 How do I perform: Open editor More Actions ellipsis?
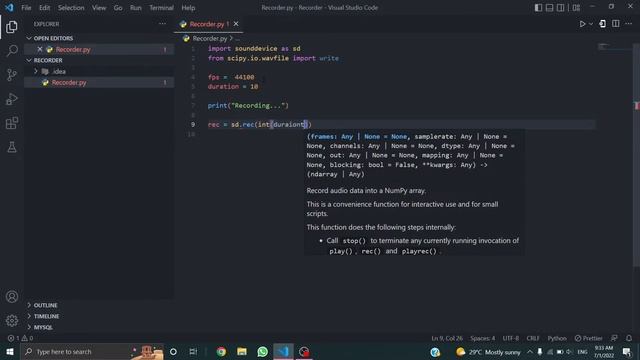pyautogui.click(x=629, y=24)
